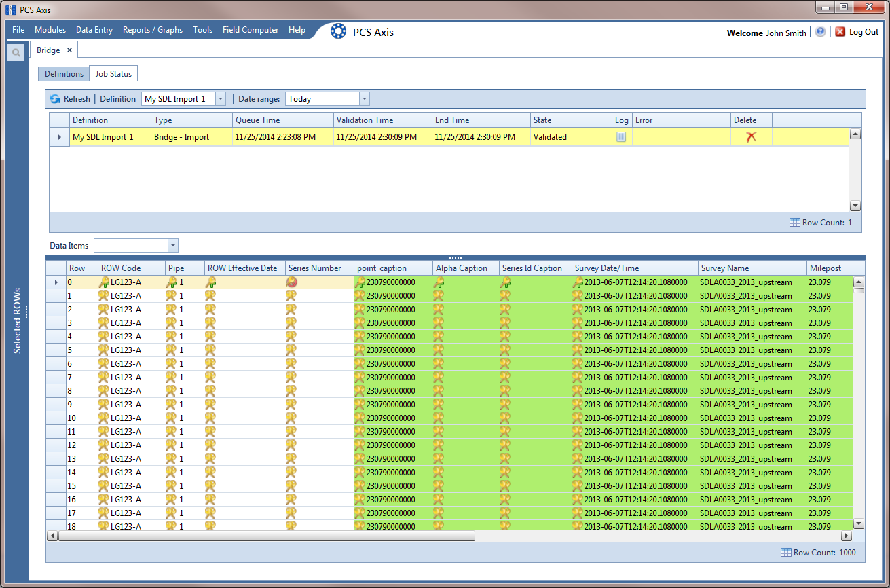Open the Reports / Graphs menu
The image size is (890, 588).
[153, 30]
